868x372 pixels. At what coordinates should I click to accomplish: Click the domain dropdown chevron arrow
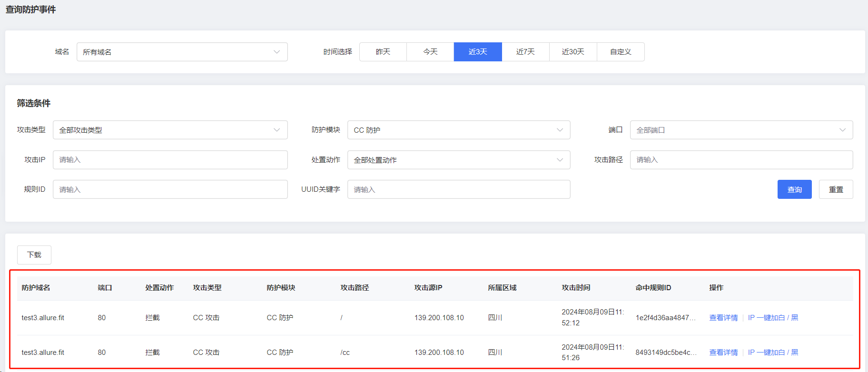coord(276,52)
